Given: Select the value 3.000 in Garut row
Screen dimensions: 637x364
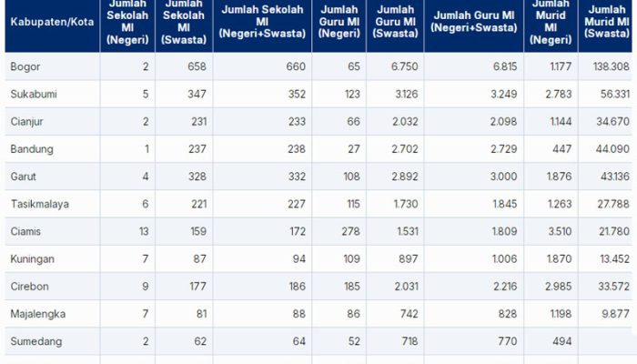Looking at the screenshot, I should [x=504, y=177].
